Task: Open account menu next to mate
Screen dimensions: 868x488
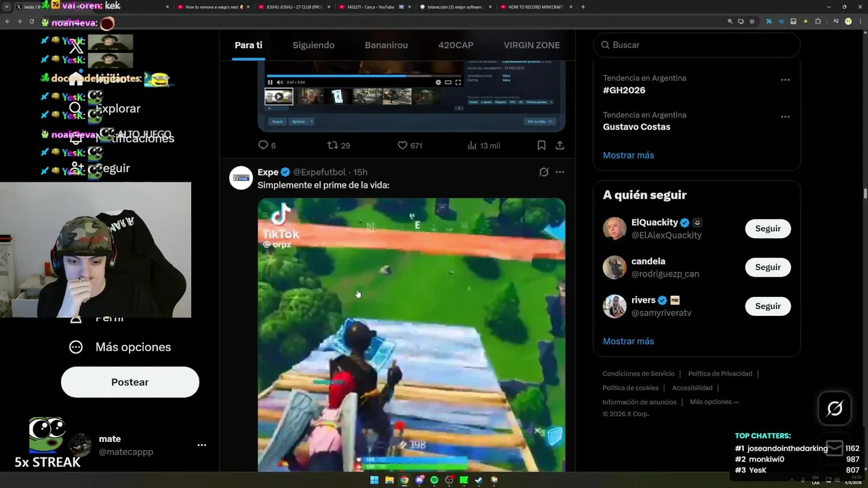Action: (x=201, y=445)
